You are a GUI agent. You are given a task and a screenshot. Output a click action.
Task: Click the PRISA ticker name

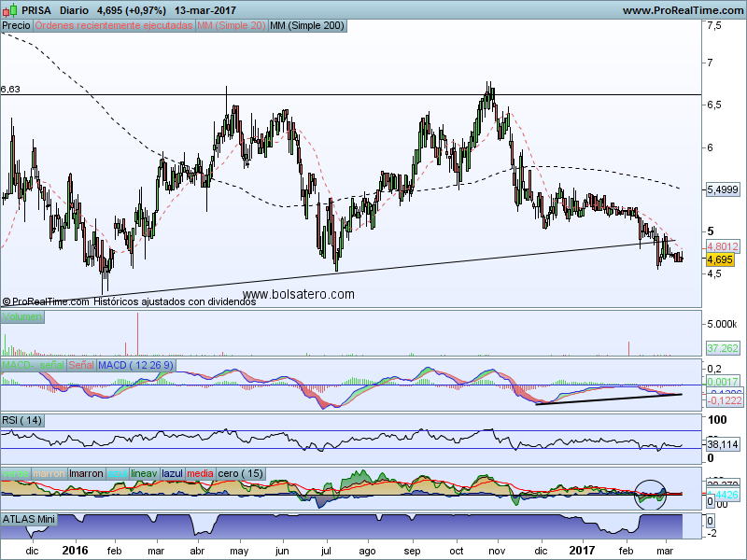[x=37, y=10]
